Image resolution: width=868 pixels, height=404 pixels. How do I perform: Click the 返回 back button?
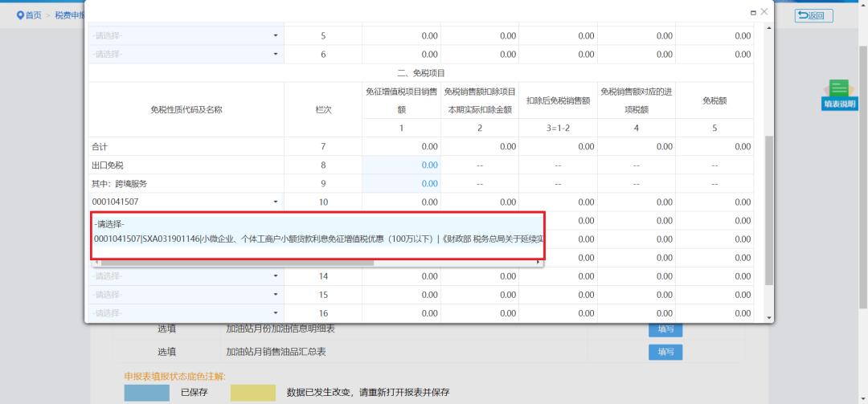813,15
